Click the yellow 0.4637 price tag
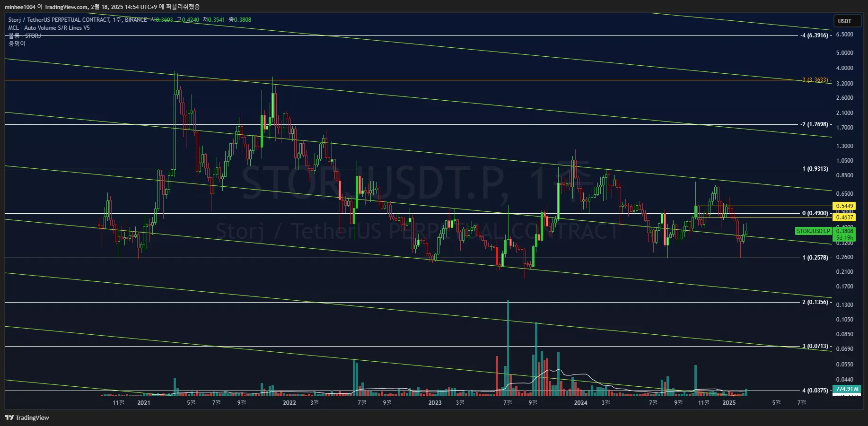 [x=844, y=217]
